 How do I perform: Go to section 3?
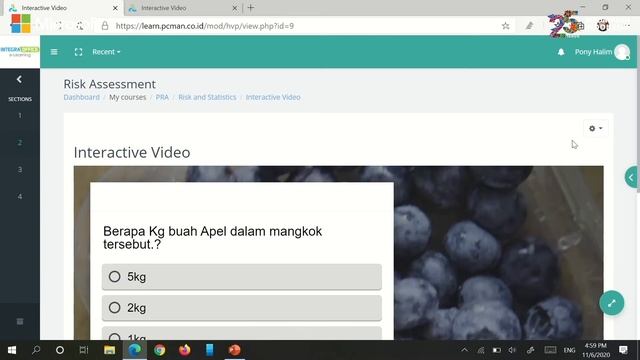(20, 169)
